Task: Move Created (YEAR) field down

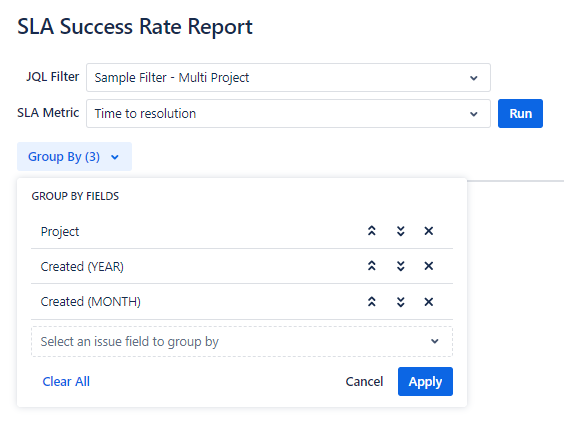Action: pyautogui.click(x=400, y=266)
